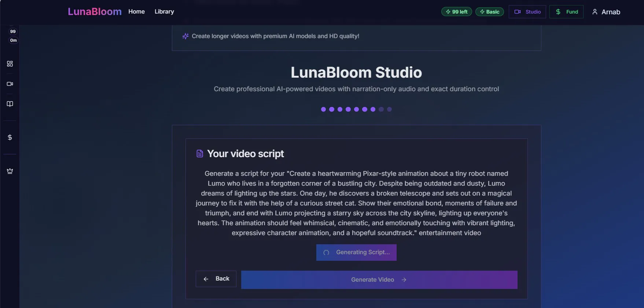This screenshot has height=308, width=644.
Task: Click the premium AI models banner text
Action: click(x=276, y=36)
